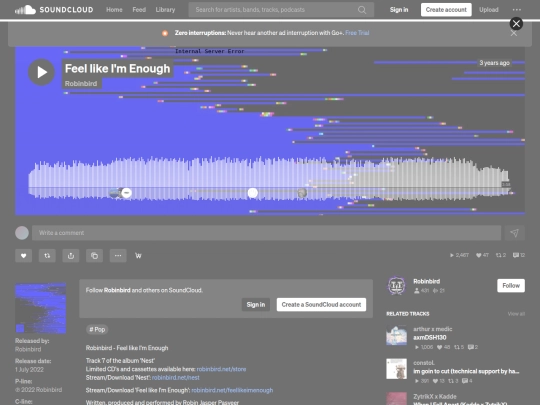Click Sign in in header

(399, 10)
